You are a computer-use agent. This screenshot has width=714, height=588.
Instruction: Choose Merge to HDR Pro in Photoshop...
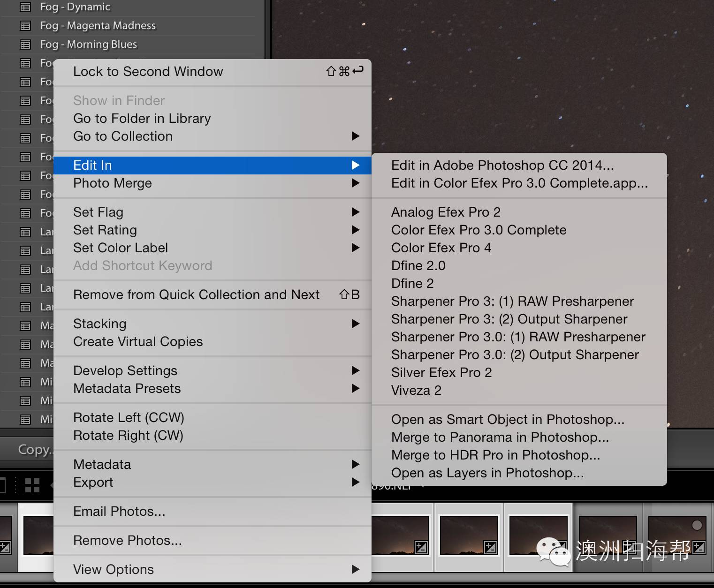(519, 455)
